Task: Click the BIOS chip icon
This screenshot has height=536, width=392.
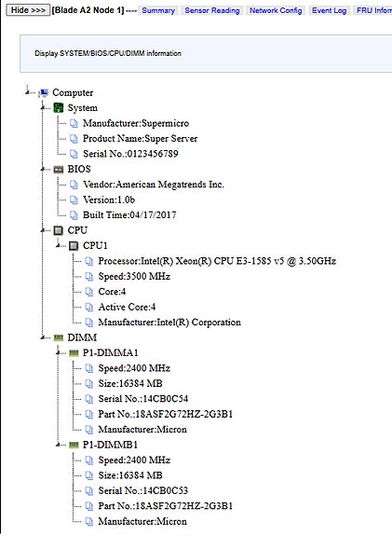Action: click(x=59, y=170)
